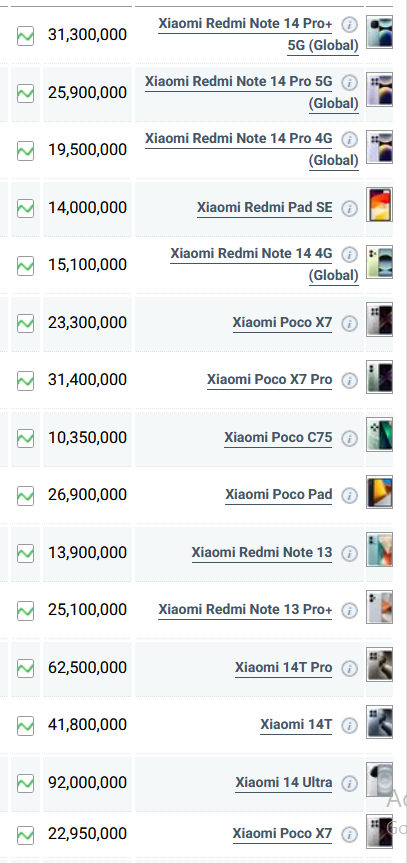Open Xiaomi Redmi Note 14 4G (Global) link
407x863 pixels.
264,264
